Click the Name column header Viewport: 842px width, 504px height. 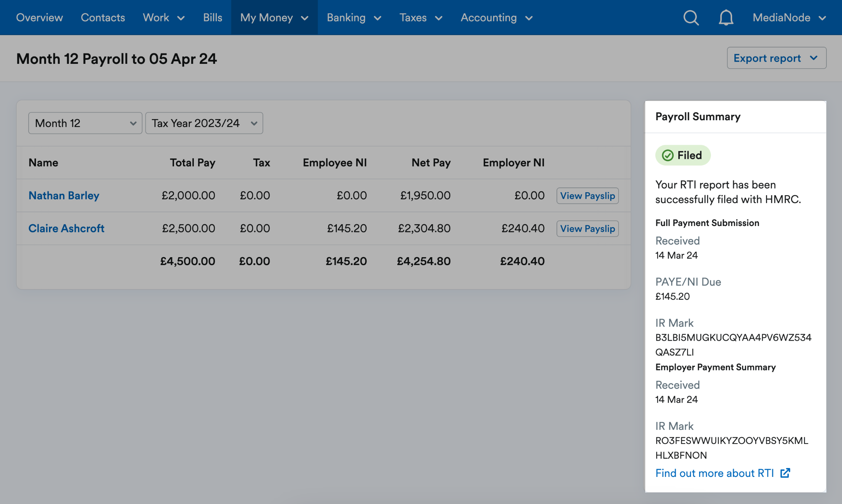click(x=43, y=163)
